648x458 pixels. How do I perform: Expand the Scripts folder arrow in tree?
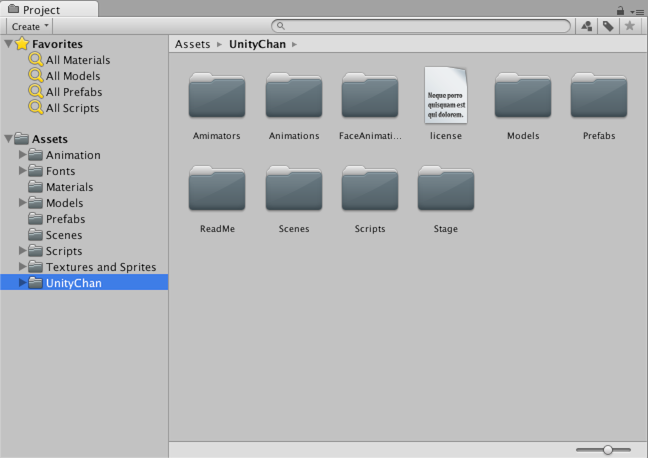pyautogui.click(x=23, y=250)
